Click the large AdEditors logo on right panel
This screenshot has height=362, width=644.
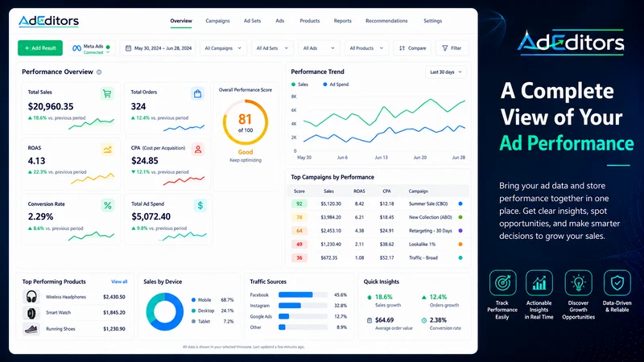coord(571,43)
